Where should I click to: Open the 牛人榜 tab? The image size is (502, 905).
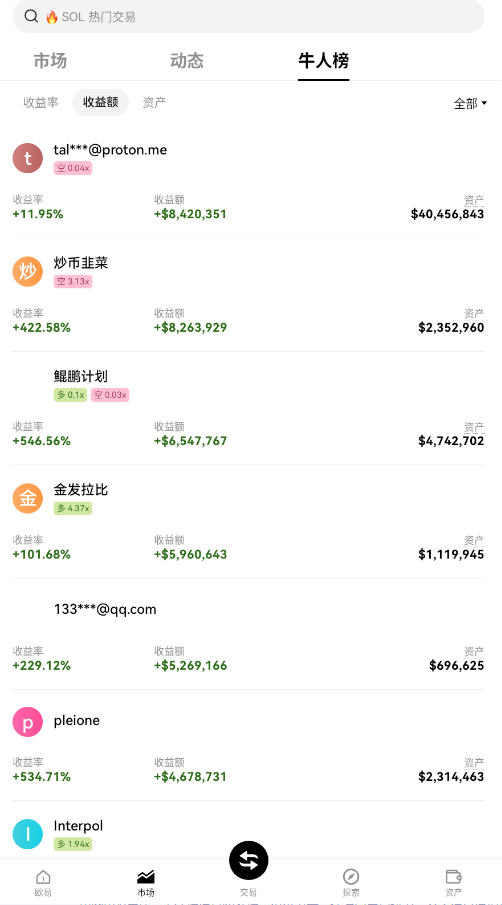click(324, 61)
